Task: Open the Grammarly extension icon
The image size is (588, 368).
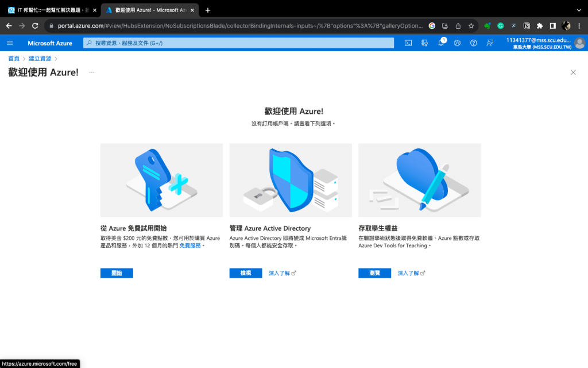Action: 500,26
